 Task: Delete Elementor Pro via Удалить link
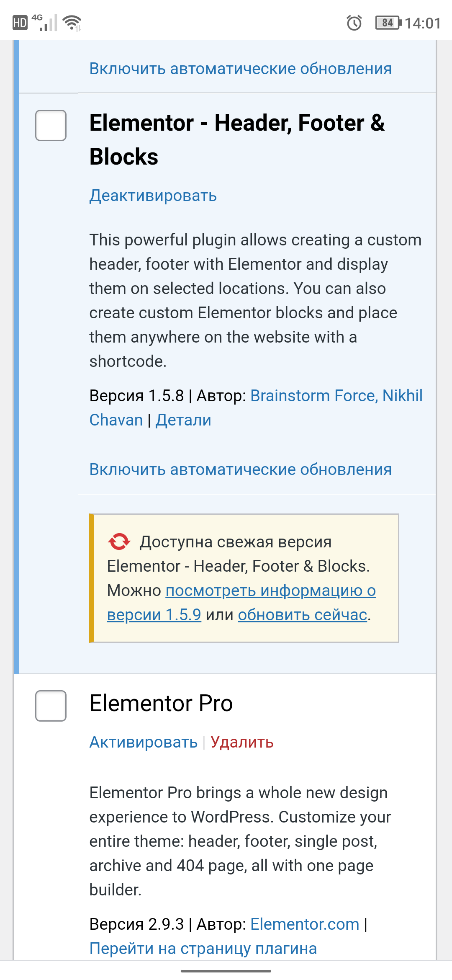pyautogui.click(x=242, y=742)
